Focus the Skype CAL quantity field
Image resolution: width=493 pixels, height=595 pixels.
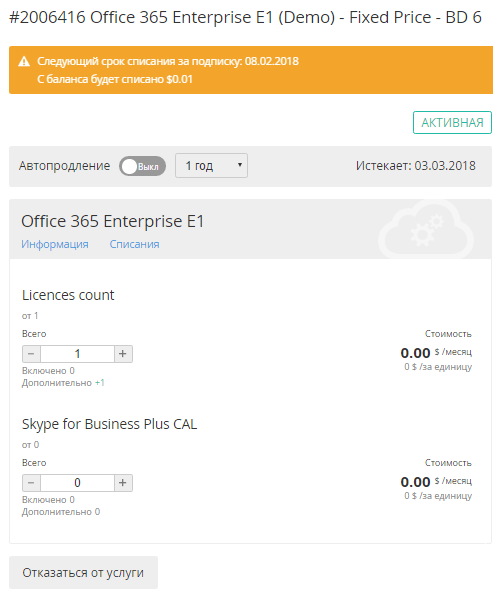pos(77,483)
